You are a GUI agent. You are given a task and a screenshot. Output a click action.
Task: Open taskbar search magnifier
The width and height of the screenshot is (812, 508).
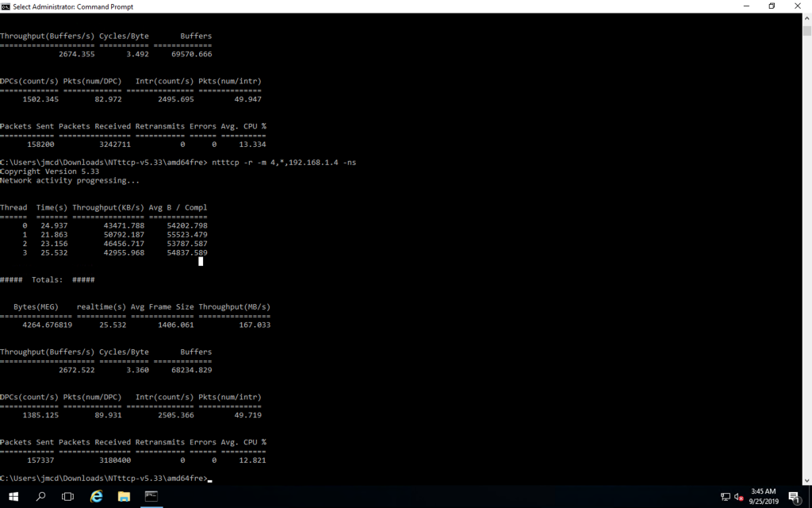[41, 497]
